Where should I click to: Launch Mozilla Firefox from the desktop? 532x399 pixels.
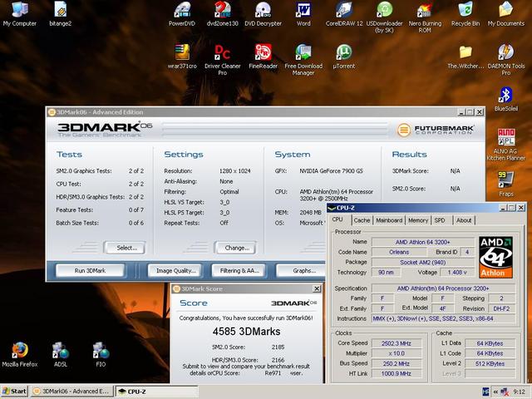[x=18, y=351]
